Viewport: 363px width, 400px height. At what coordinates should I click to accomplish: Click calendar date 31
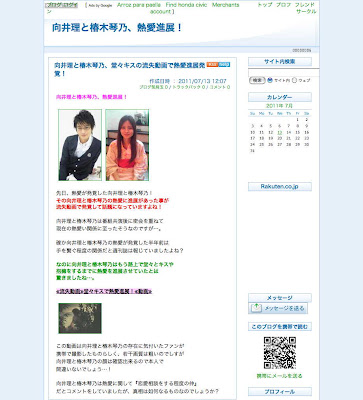(x=252, y=151)
